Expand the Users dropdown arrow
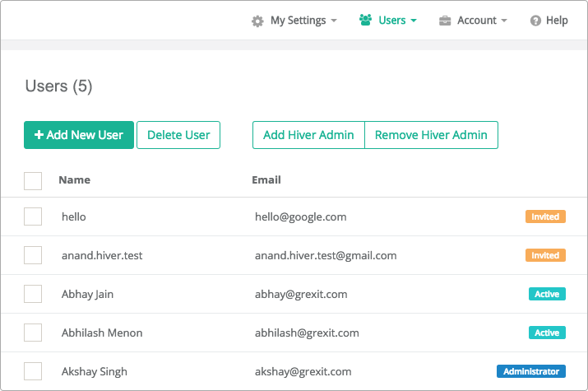588x391 pixels. click(x=414, y=21)
